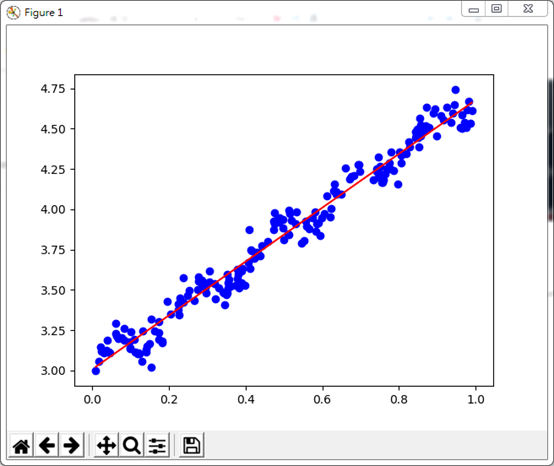Screen dimensions: 554x466
Task: Maximize the Figure 1 window
Action: (x=496, y=8)
